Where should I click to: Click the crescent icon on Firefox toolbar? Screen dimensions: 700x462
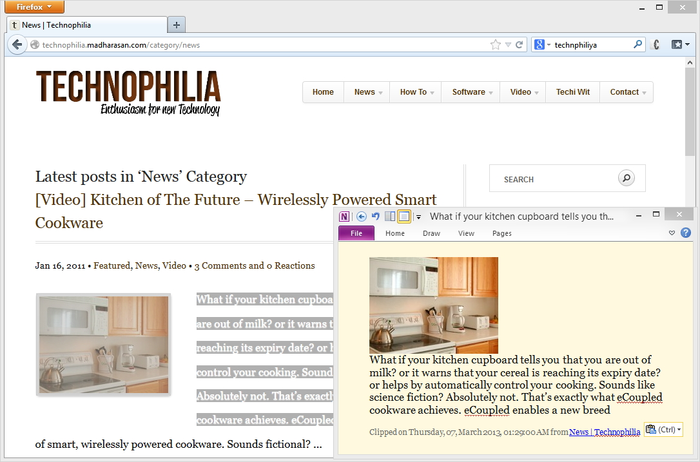click(656, 45)
